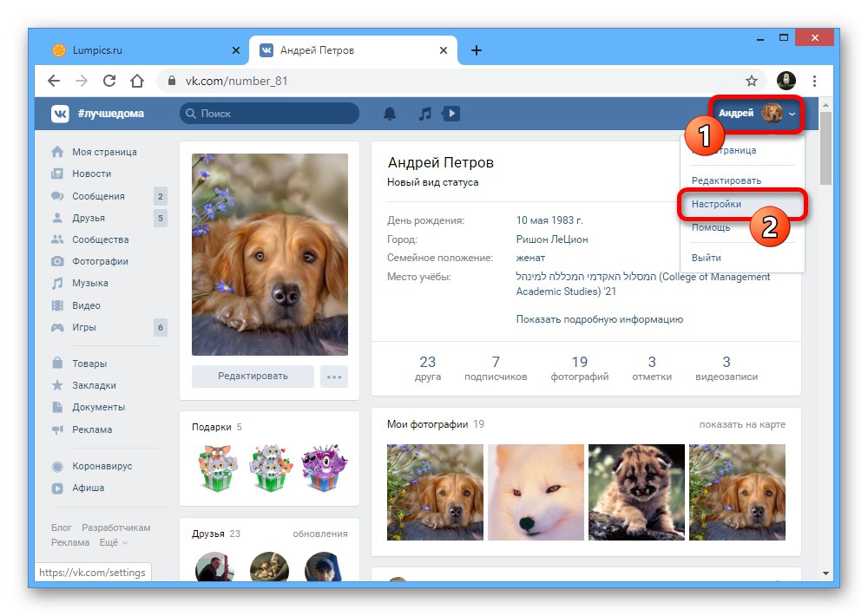Go back with browser arrow
Viewport: 868px width, 616px height.
tap(54, 81)
